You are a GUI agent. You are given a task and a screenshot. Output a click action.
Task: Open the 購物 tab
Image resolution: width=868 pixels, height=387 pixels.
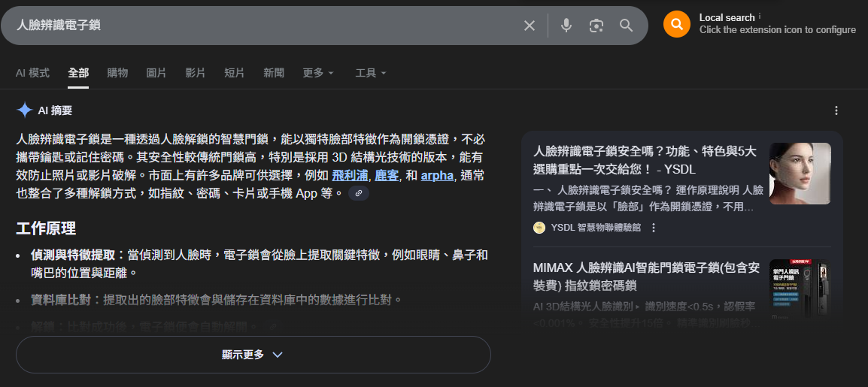coord(117,72)
